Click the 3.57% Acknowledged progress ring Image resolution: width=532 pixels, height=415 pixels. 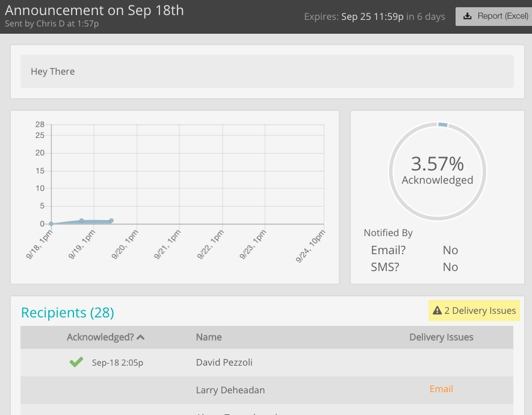[438, 171]
